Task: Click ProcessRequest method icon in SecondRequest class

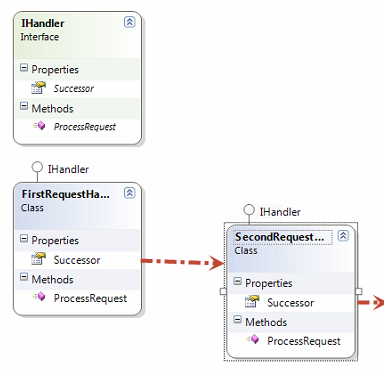Action: (252, 339)
